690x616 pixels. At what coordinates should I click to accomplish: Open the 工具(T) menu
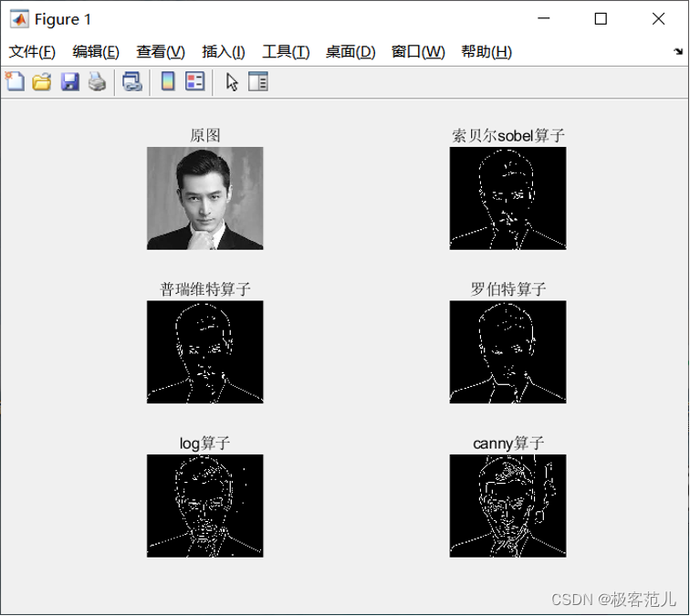pyautogui.click(x=286, y=51)
